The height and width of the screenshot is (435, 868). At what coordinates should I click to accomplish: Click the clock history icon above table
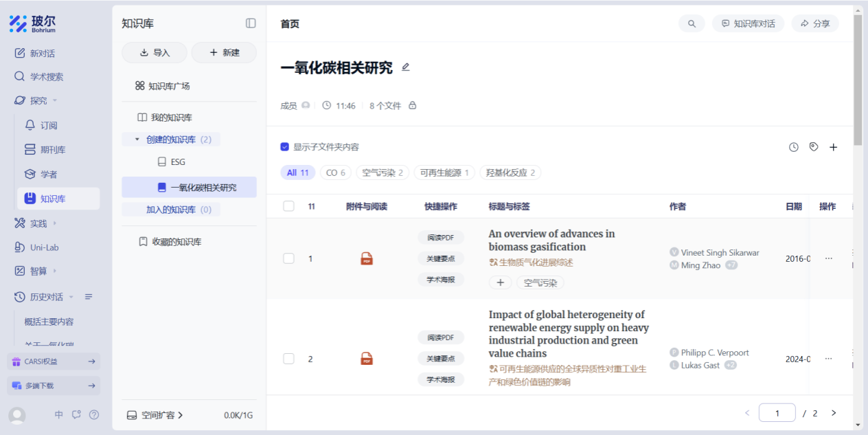pos(794,147)
